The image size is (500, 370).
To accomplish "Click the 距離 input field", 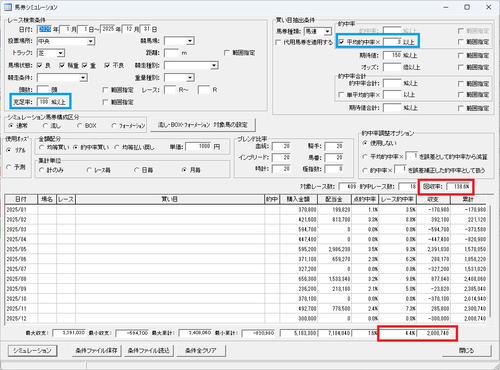I will 171,53.
